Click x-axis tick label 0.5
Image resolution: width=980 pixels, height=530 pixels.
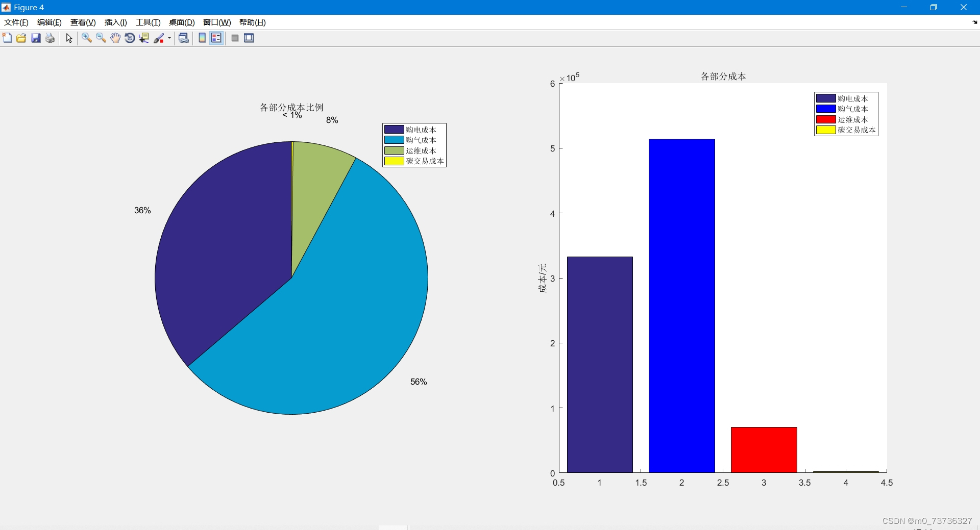(559, 483)
